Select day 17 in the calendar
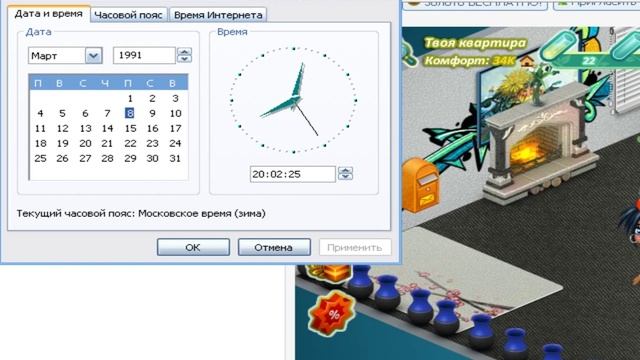Viewport: 640px width, 360px height. coord(176,129)
